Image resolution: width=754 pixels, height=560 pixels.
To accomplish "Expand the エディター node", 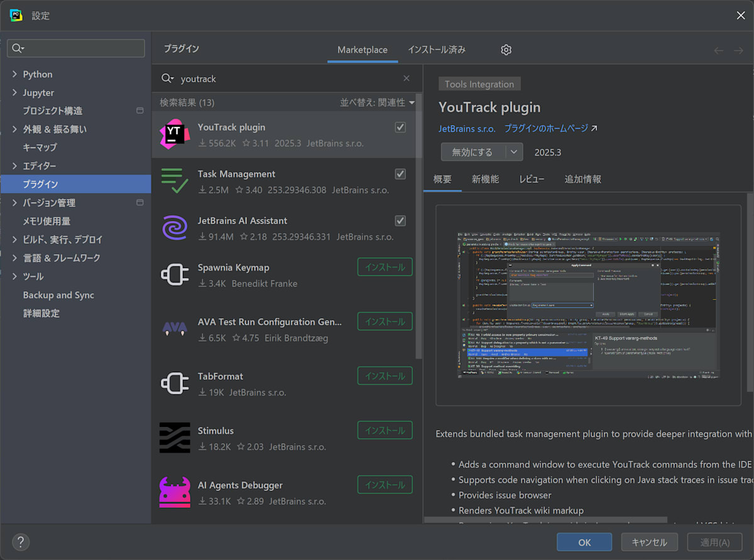I will coord(14,166).
